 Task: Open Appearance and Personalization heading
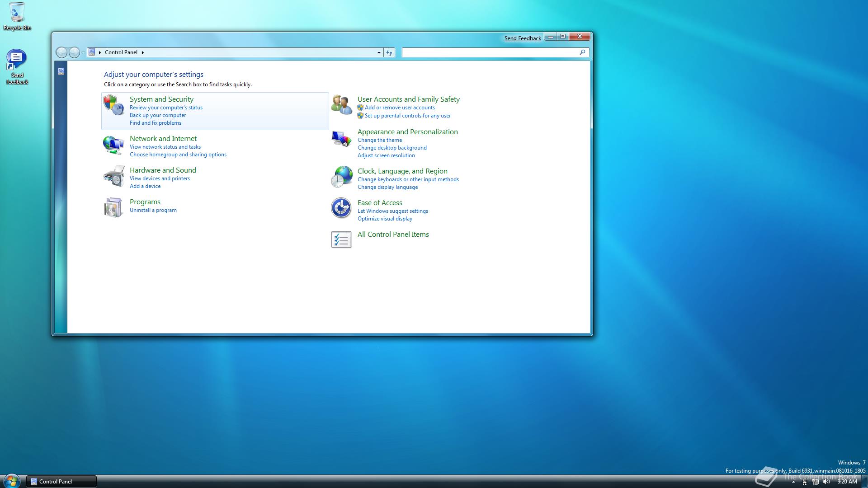[408, 132]
